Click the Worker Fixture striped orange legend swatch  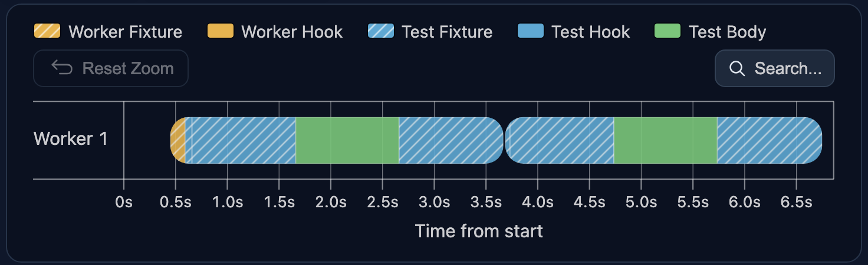(47, 31)
